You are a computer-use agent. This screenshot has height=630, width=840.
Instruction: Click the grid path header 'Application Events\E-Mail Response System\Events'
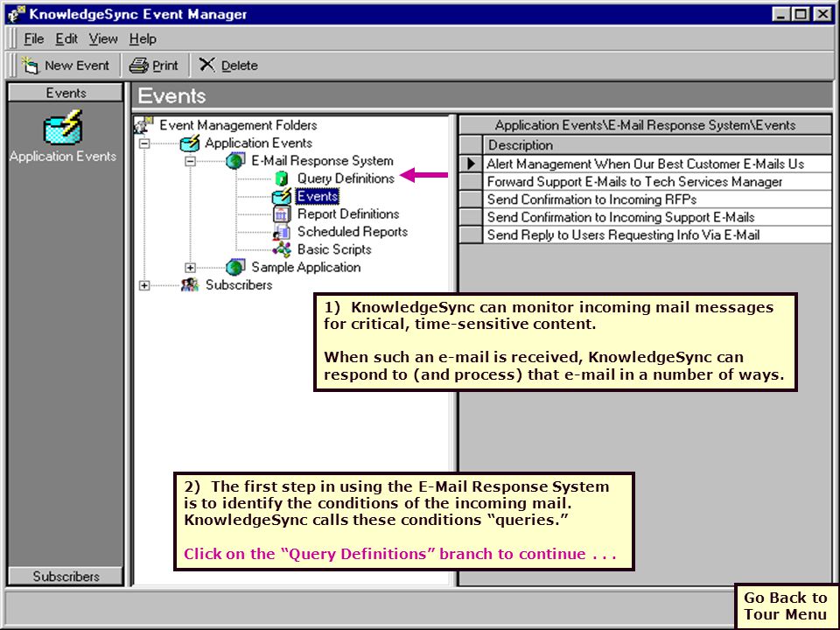tap(645, 125)
